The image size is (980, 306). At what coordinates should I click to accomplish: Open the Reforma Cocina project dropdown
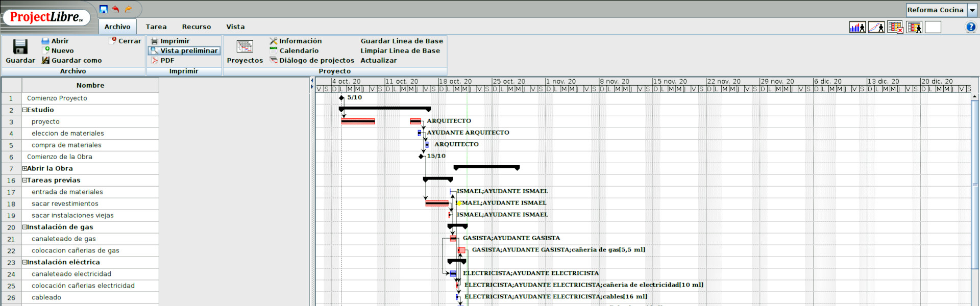972,10
